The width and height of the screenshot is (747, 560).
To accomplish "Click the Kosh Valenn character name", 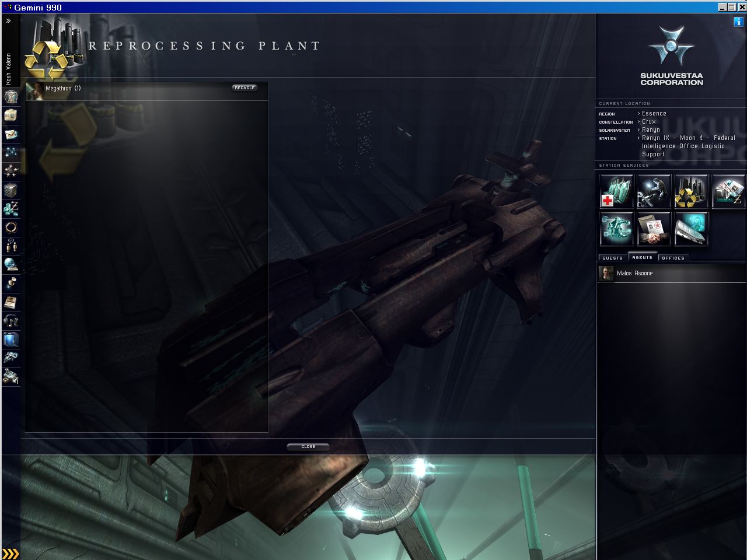I will tap(8, 69).
